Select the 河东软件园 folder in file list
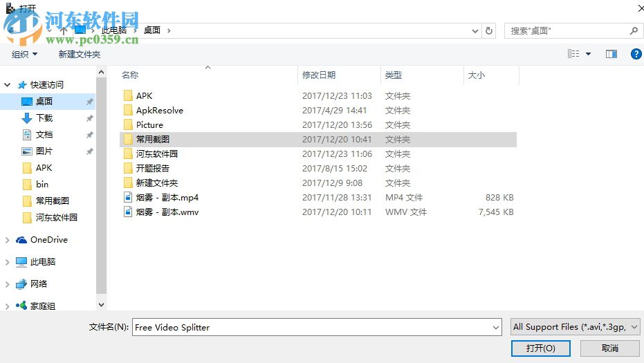 coord(318,154)
